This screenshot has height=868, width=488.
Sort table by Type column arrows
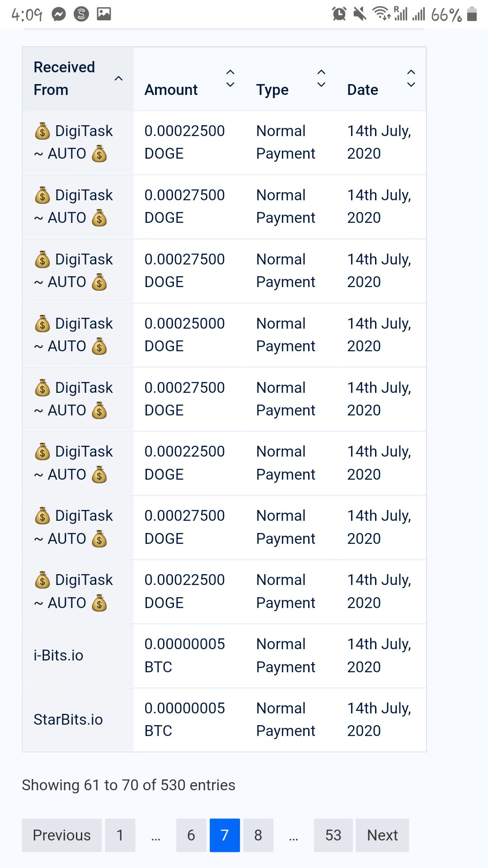click(321, 78)
